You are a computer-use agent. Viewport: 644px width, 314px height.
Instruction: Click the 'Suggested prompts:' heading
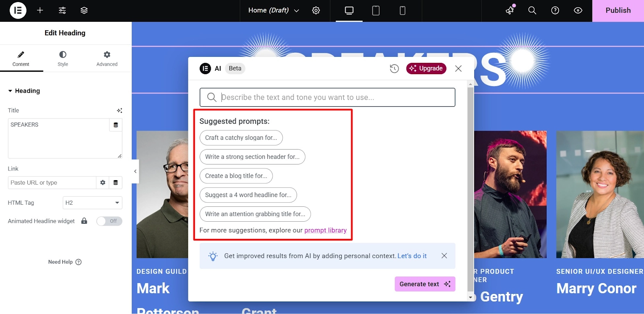(x=235, y=121)
